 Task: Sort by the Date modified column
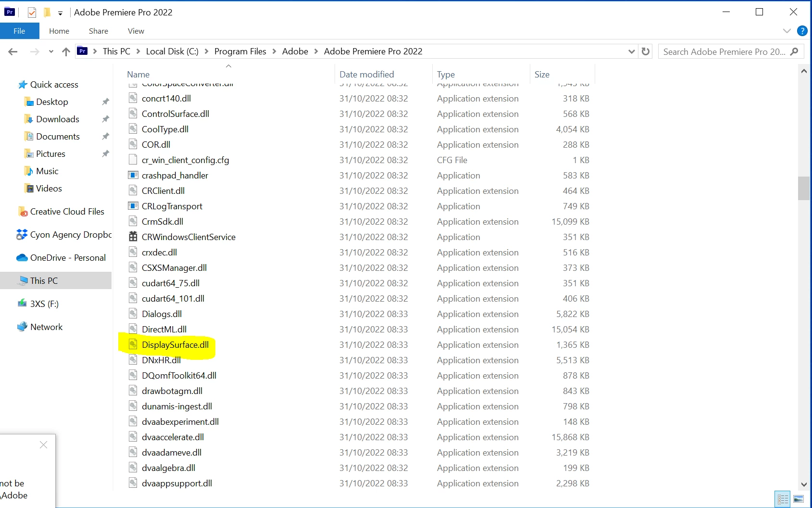pos(367,75)
